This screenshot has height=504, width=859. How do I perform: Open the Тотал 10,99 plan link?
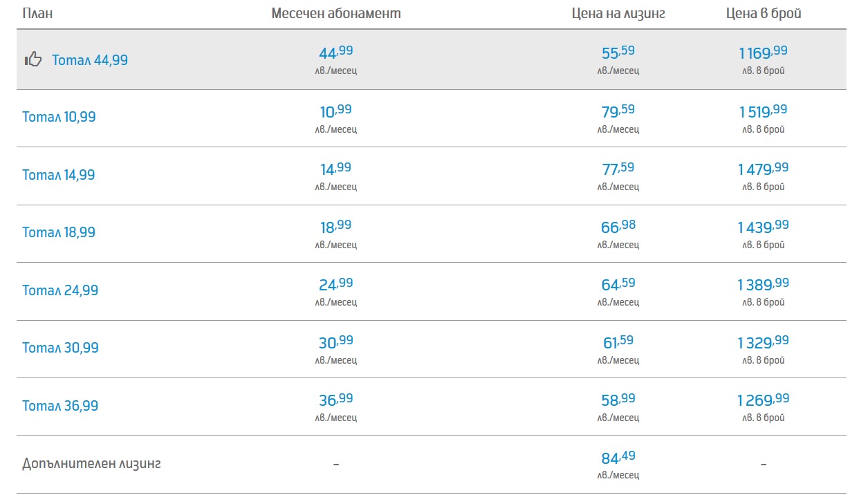pyautogui.click(x=59, y=117)
